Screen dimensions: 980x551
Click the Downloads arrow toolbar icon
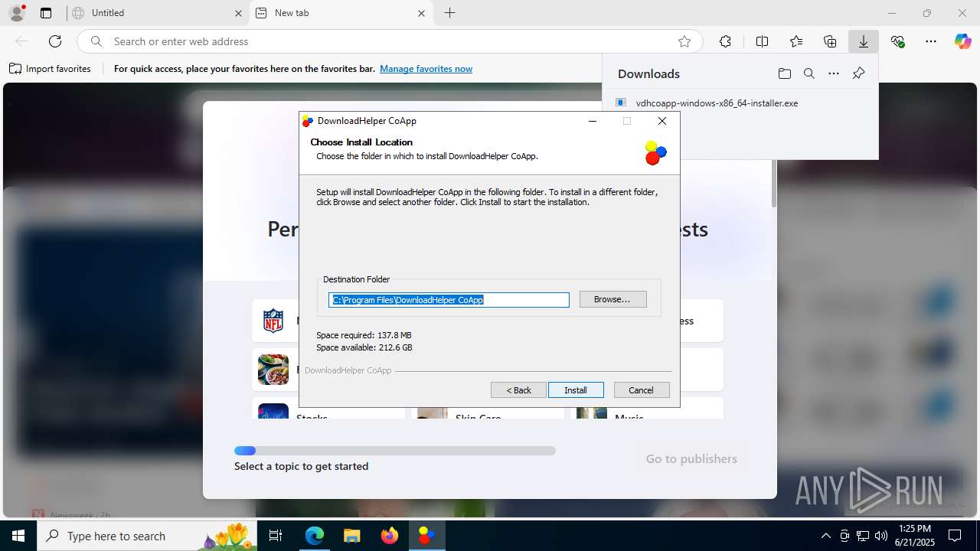(x=864, y=41)
